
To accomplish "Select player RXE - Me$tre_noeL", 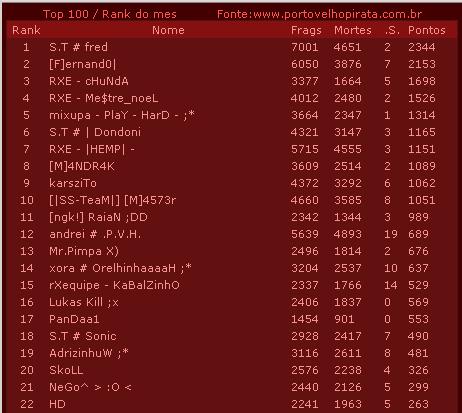I will pos(104,98).
